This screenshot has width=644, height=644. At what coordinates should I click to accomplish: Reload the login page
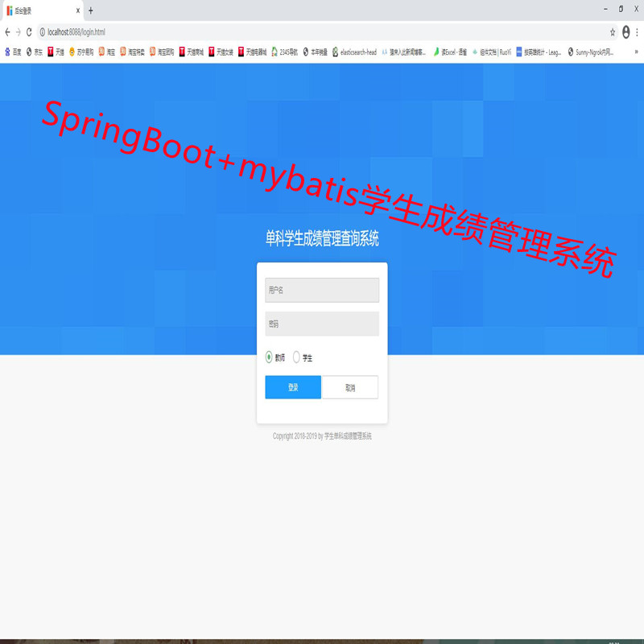[x=29, y=32]
